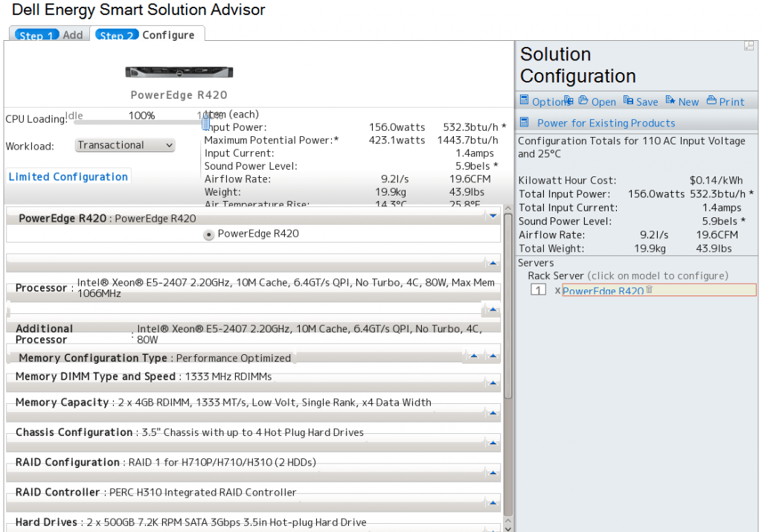Viewport: 762px width, 532px height.
Task: Click the Processor row label
Action: [42, 288]
